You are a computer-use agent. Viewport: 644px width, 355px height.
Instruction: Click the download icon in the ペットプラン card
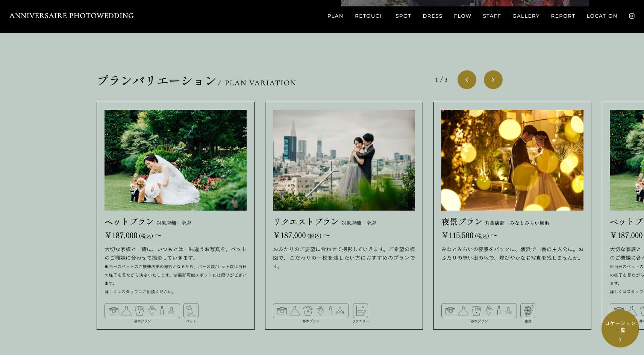(x=171, y=311)
